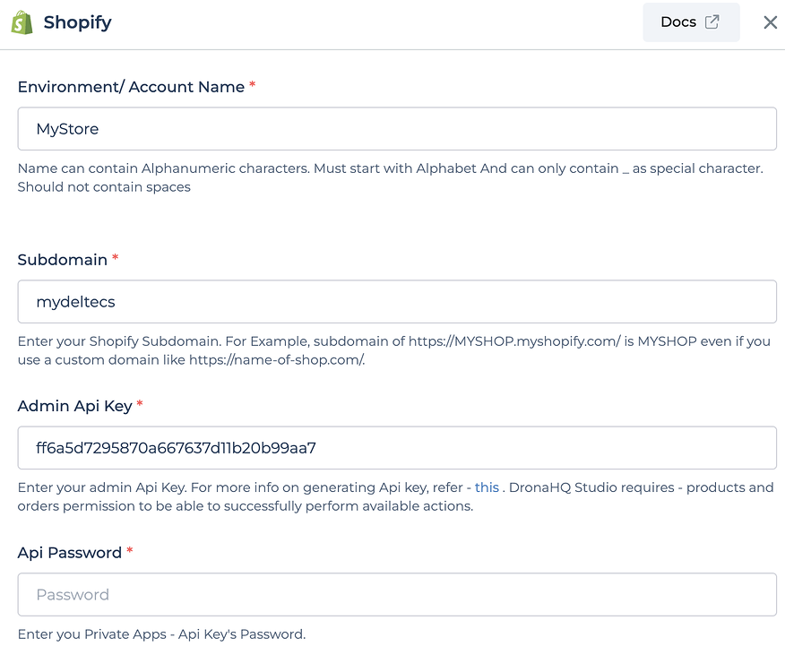The width and height of the screenshot is (785, 672).
Task: Follow the 'this' link for Api key info
Action: tap(487, 487)
